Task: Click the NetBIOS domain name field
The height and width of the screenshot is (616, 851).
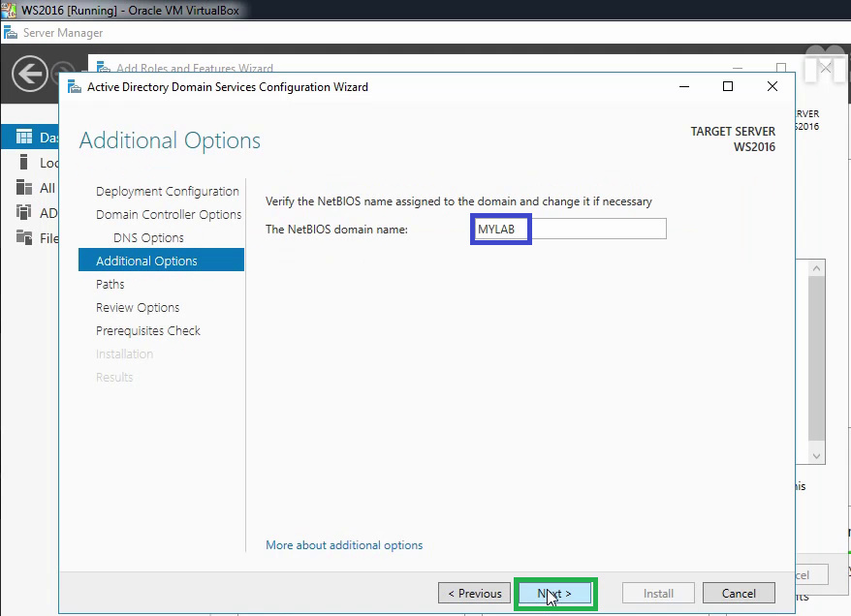Action: click(x=569, y=229)
